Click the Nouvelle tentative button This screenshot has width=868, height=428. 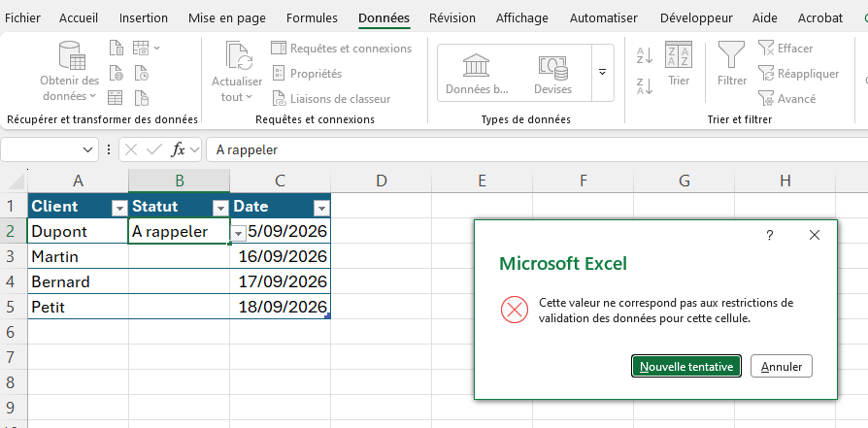[686, 367]
